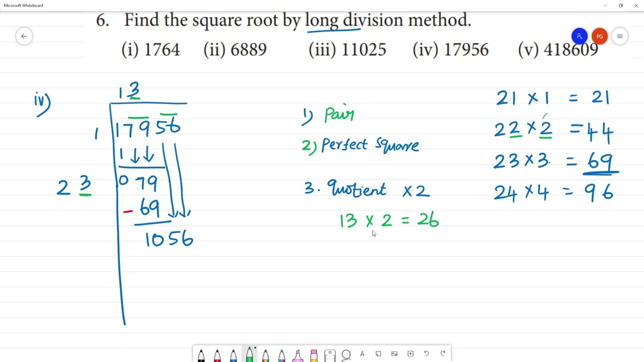Minimize the Microsoft Whiteboard window
Image resolution: width=644 pixels, height=362 pixels.
click(605, 6)
